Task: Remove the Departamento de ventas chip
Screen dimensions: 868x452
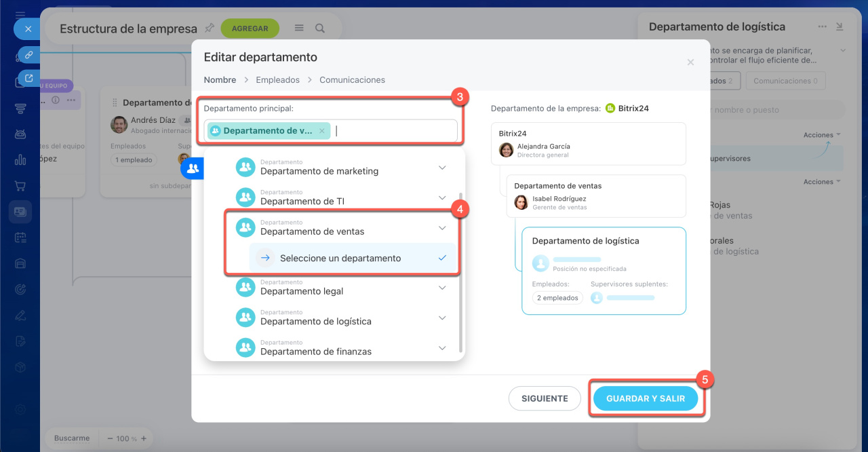Action: coord(322,131)
